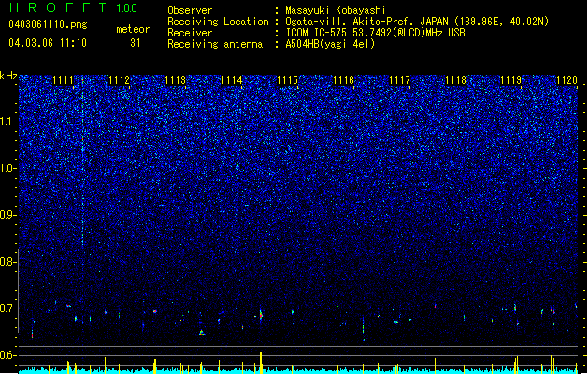Viewport: 588px width, 374px height.
Task: Click the 0.9 kHz axis label
Action: [7, 215]
